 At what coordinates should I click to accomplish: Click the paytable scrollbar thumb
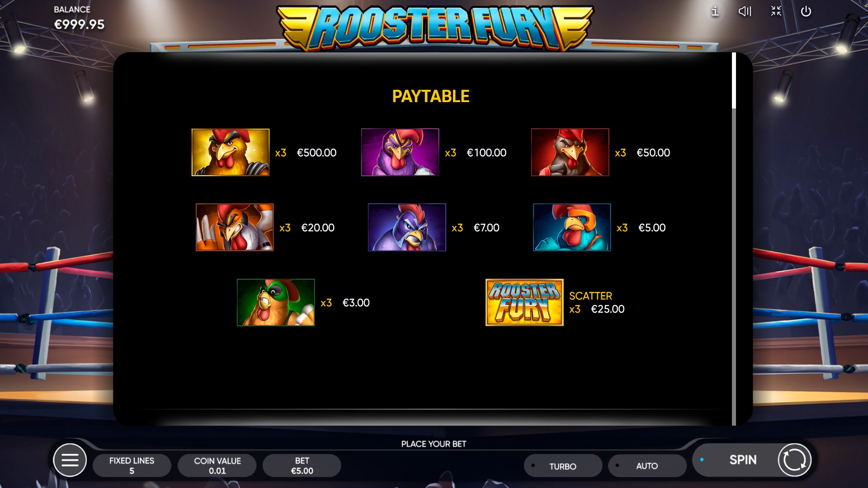pyautogui.click(x=734, y=80)
